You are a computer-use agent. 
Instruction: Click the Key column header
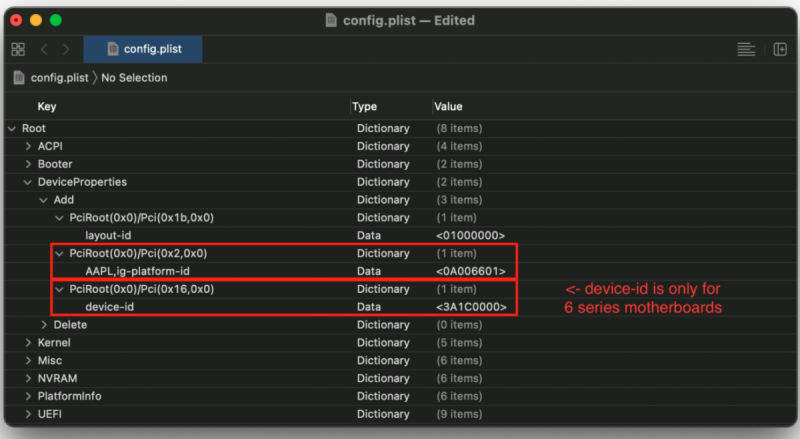point(47,107)
